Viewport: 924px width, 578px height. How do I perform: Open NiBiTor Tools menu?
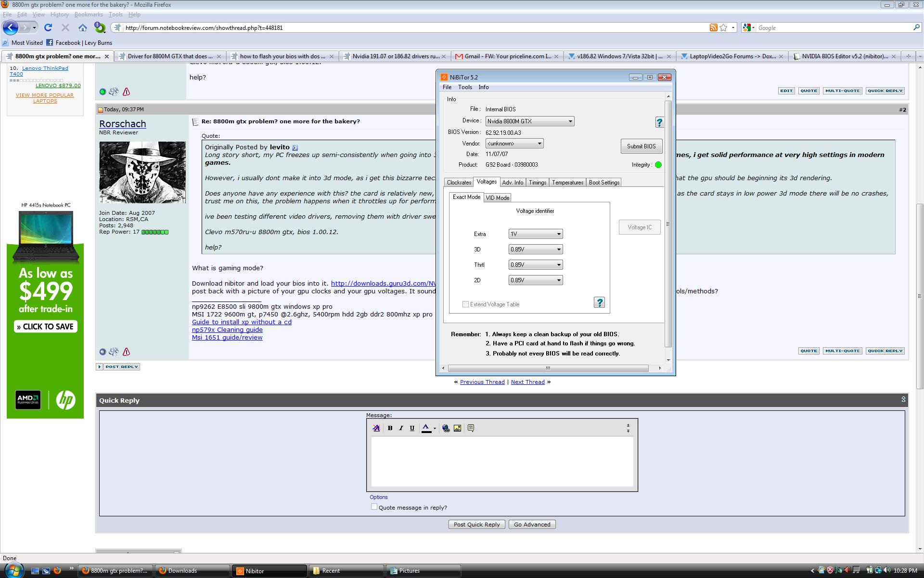465,87
